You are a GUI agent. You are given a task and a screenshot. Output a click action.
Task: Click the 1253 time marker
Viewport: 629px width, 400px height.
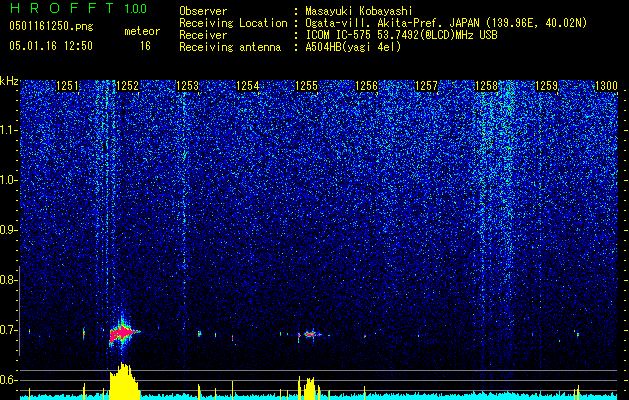(x=187, y=86)
